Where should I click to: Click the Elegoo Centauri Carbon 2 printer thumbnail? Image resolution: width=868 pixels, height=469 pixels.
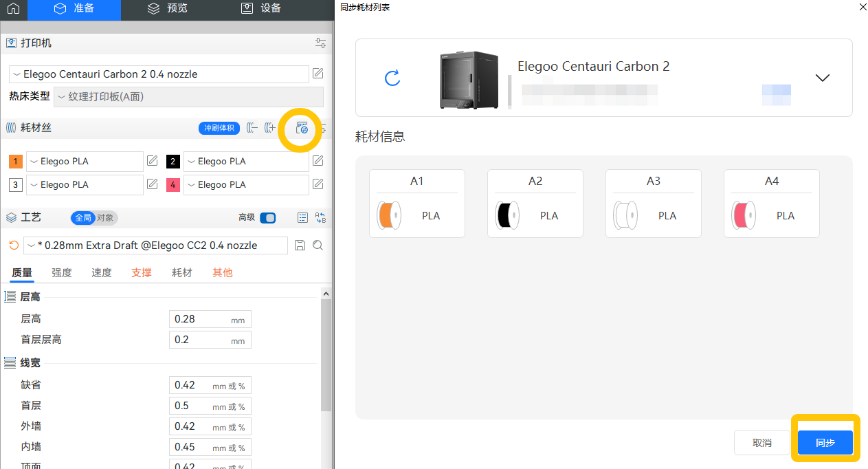(468, 79)
